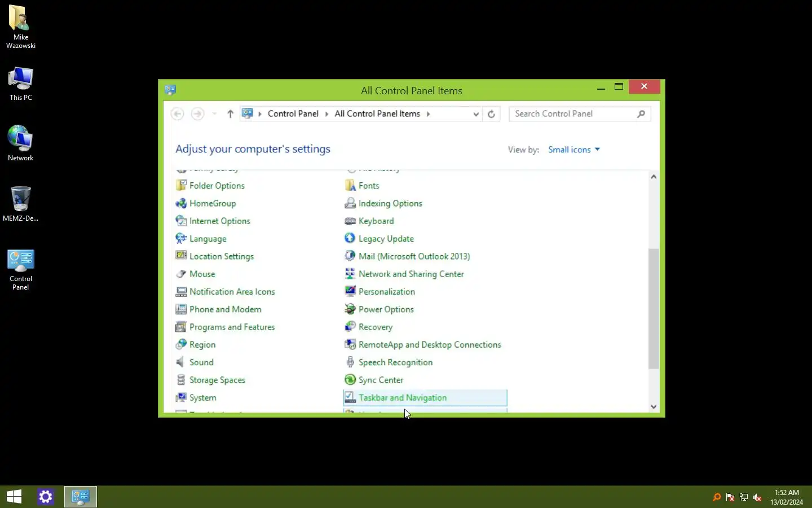Expand the chevron after Control Panel breadcrumb
Viewport: 812px width, 508px height.
(x=326, y=114)
